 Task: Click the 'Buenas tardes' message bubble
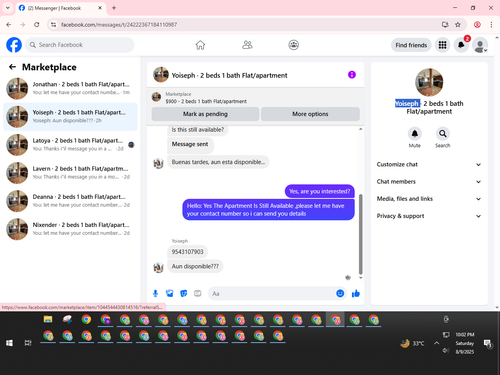click(x=218, y=162)
